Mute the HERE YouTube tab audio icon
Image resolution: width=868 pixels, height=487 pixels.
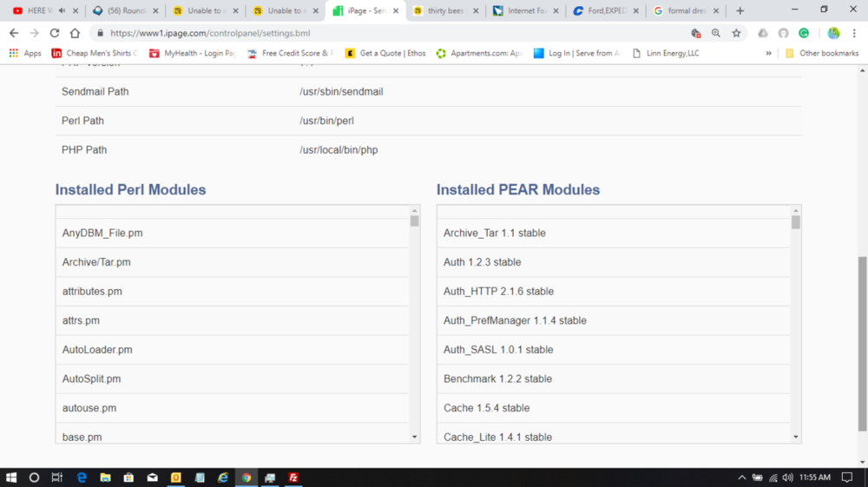tap(62, 10)
